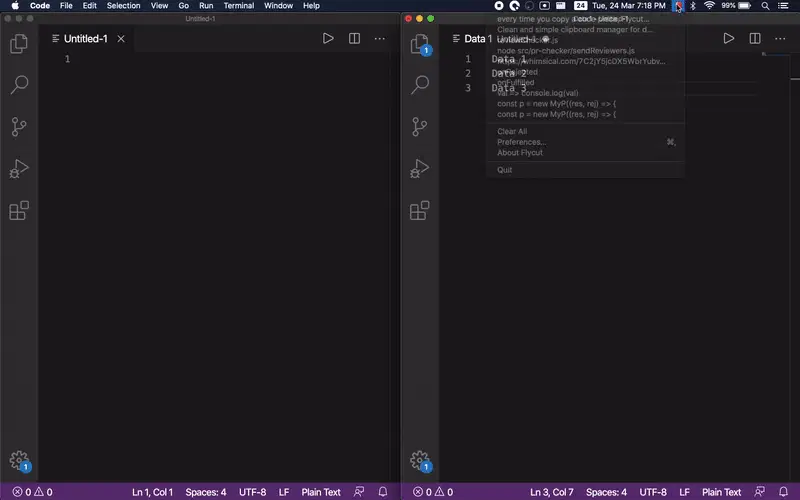Change Plain Text language mode in Data 1 window

pos(721,492)
